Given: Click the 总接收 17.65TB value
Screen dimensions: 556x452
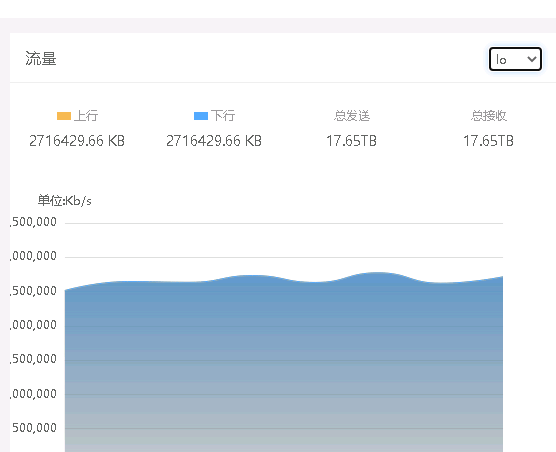Looking at the screenshot, I should pos(488,141).
